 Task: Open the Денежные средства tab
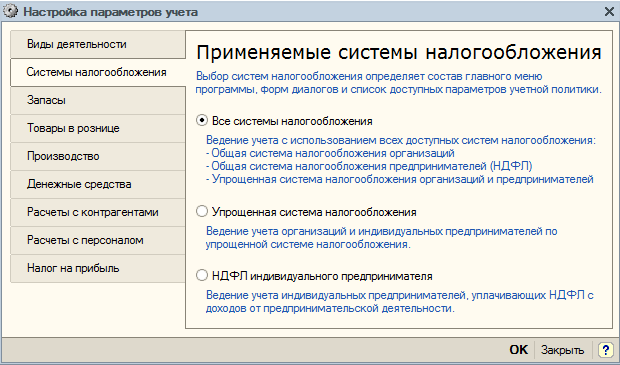(98, 184)
